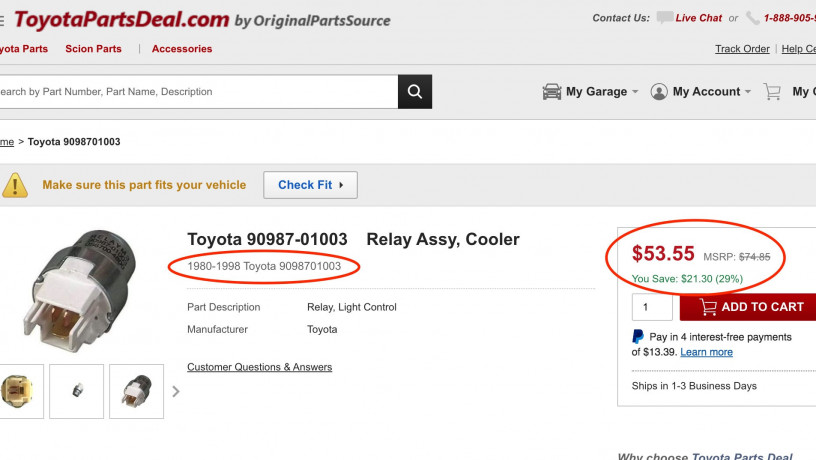Select the yellow connector thumbnail image
This screenshot has width=816, height=460.
(21, 391)
